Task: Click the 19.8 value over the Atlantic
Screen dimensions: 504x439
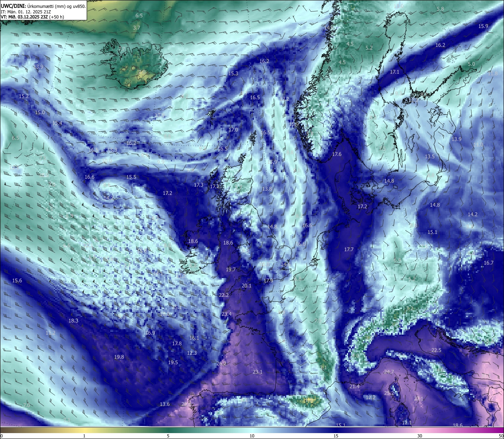Action: click(x=119, y=357)
